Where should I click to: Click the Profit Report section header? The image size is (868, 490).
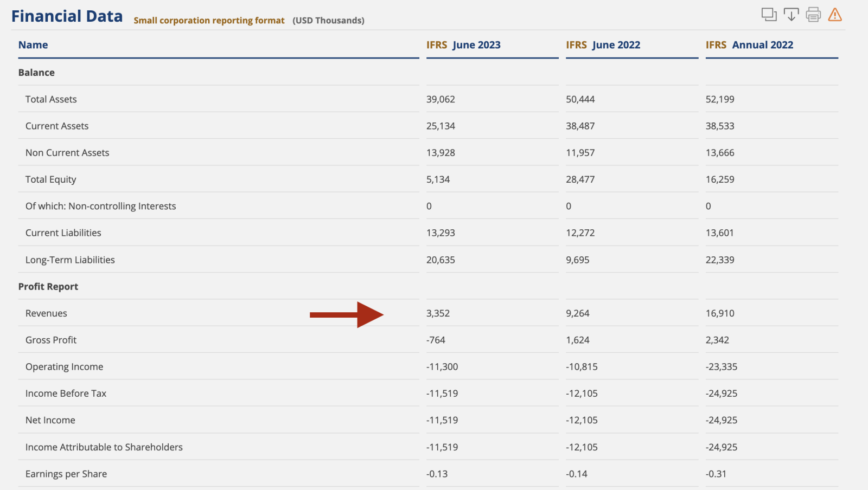pos(48,287)
